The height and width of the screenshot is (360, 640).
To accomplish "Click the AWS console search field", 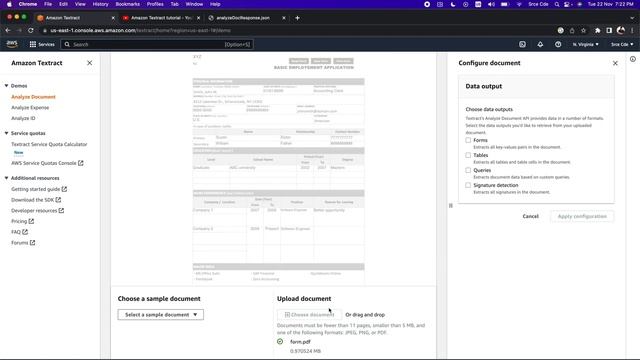I will pyautogui.click(x=157, y=44).
